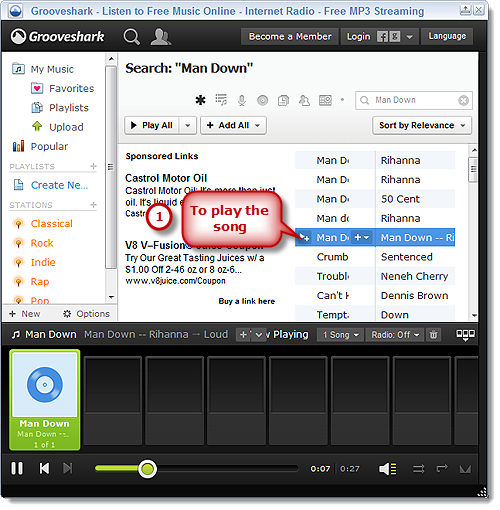Play the highlighted Man Down song

[x=304, y=238]
